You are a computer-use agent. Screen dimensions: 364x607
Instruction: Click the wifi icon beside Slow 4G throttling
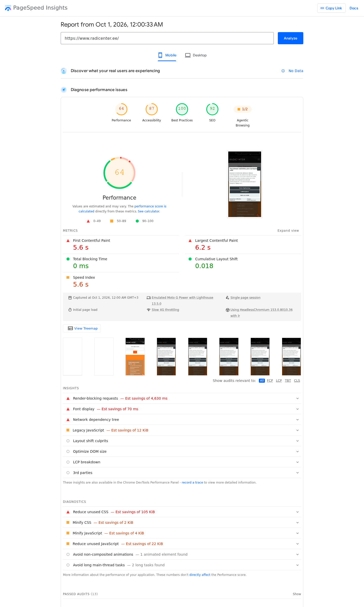click(149, 310)
